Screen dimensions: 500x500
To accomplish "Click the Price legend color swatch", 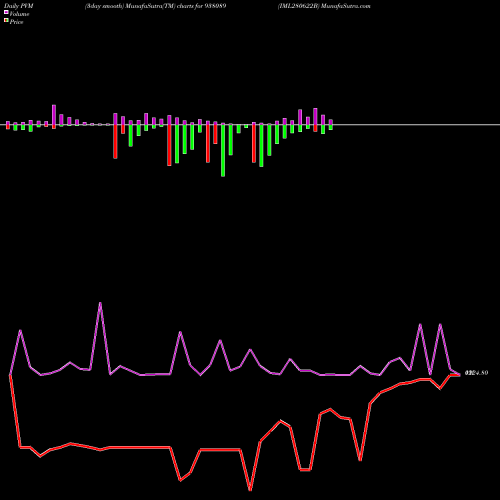I will click(x=6, y=21).
